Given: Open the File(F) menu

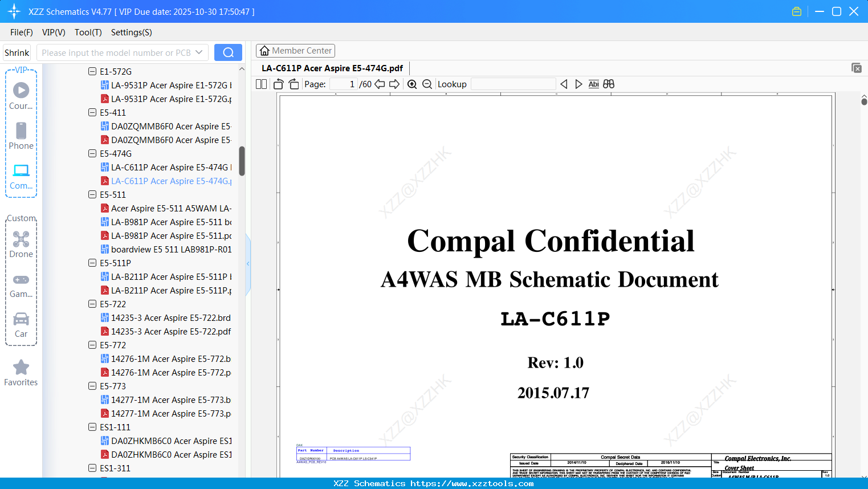Looking at the screenshot, I should pos(22,32).
